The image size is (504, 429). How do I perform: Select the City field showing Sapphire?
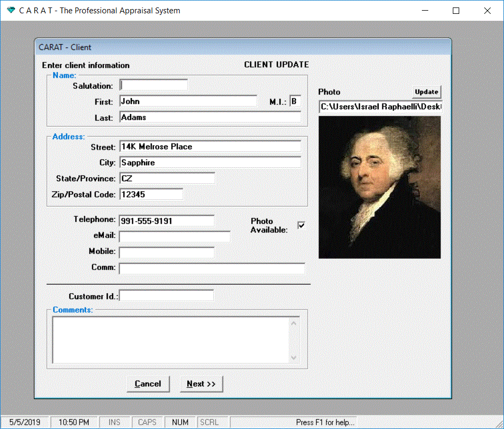(210, 163)
